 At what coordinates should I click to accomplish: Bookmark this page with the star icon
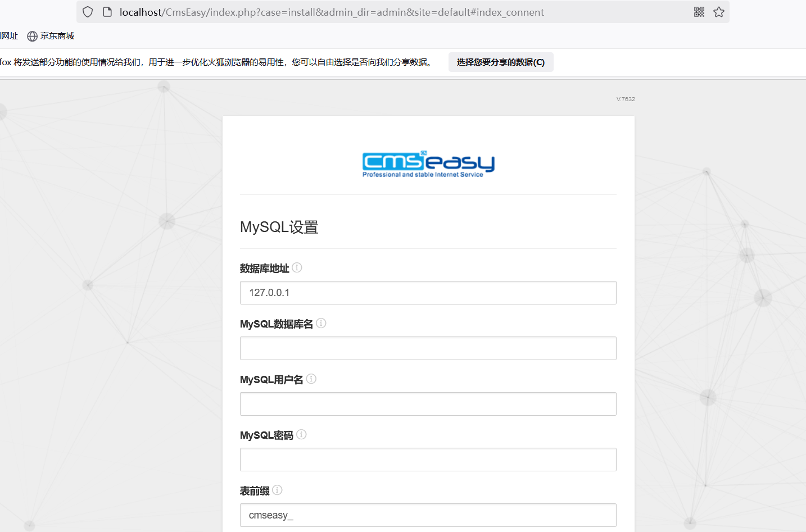(719, 12)
